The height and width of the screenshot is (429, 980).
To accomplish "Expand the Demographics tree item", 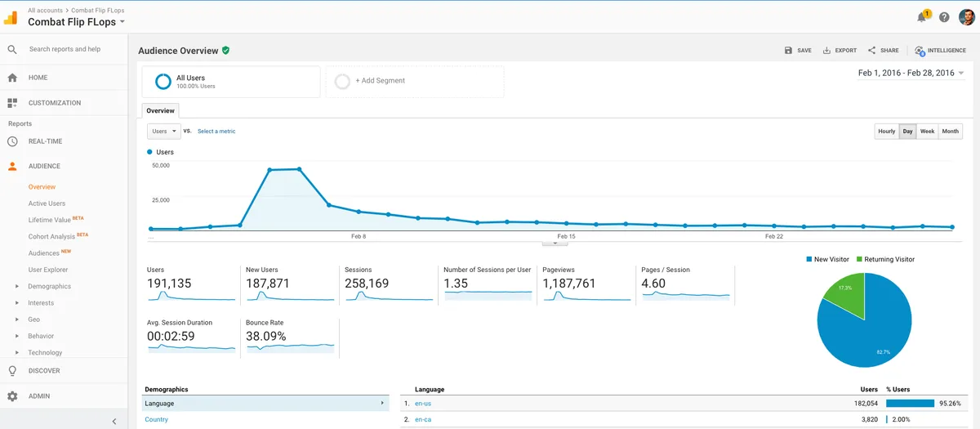I will (x=17, y=286).
